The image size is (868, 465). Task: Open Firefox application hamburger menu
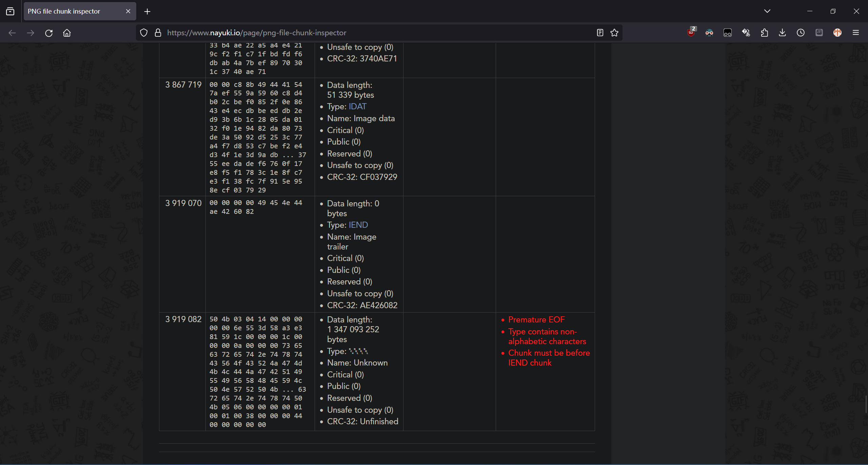click(856, 33)
